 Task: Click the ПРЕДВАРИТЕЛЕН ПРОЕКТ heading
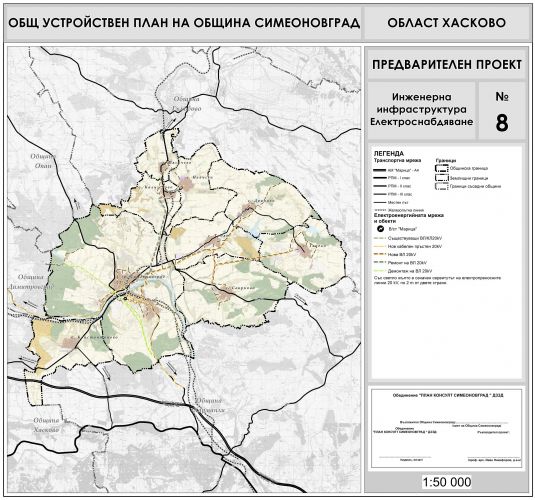(447, 65)
